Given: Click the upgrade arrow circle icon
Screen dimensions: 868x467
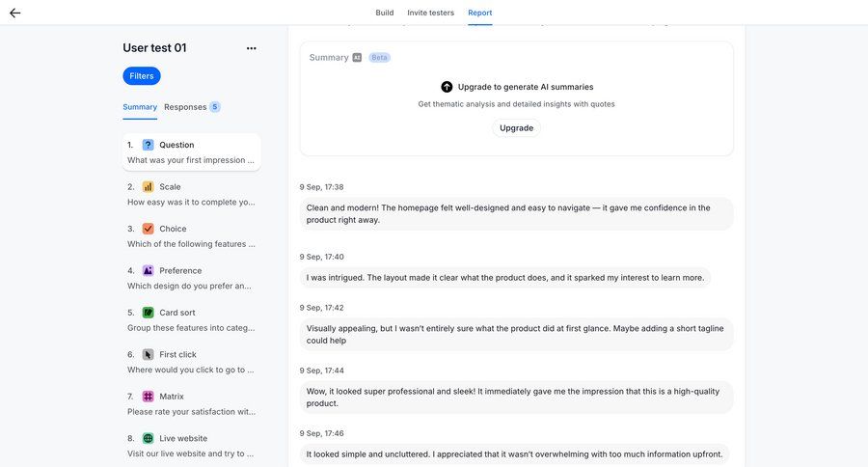Looking at the screenshot, I should click(447, 87).
